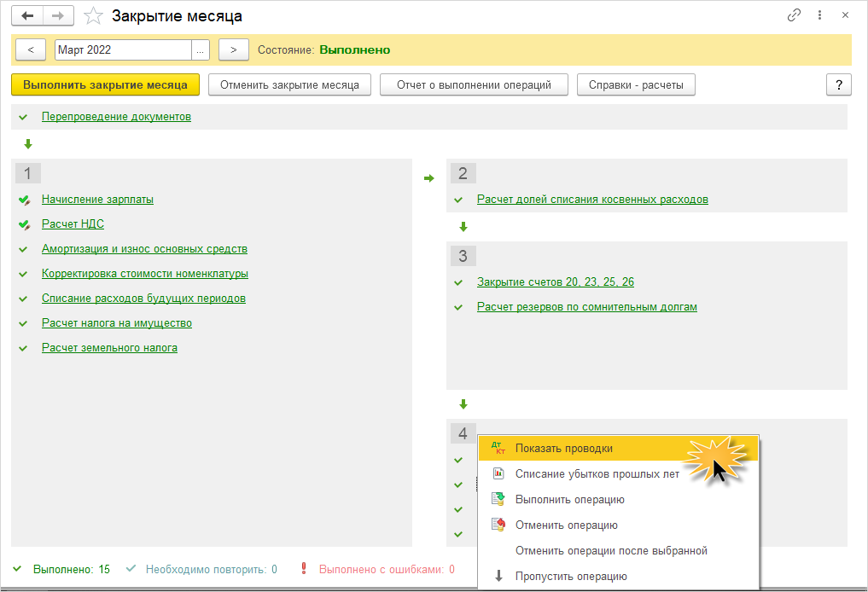
Task: Click the favorites star icon
Action: pos(94,16)
